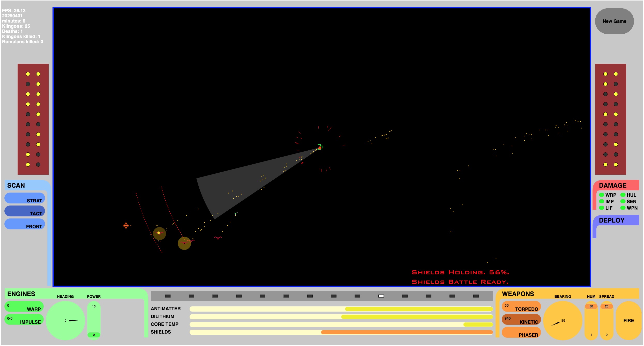This screenshot has width=644, height=346.
Task: Switch to STRAT scan view
Action: coord(25,198)
